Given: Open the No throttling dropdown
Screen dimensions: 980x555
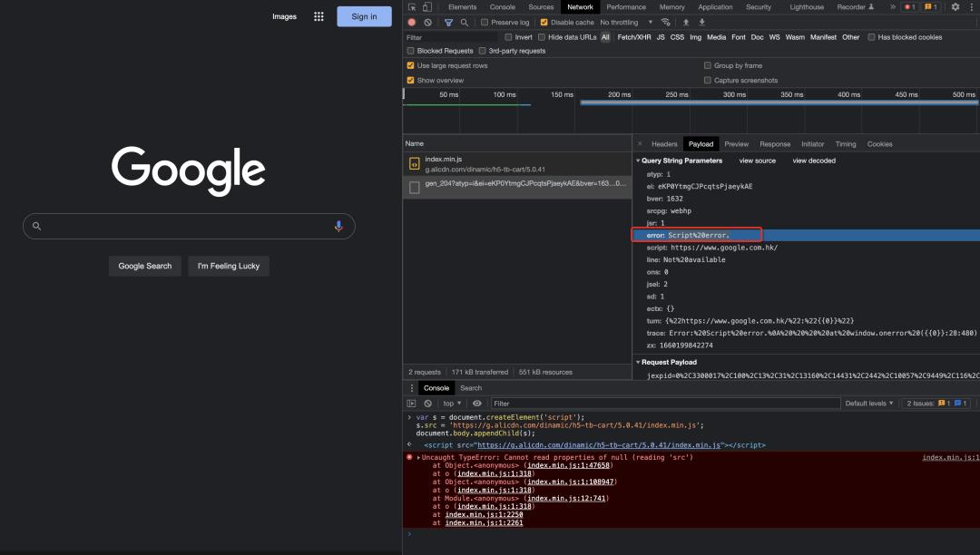Looking at the screenshot, I should click(x=626, y=23).
